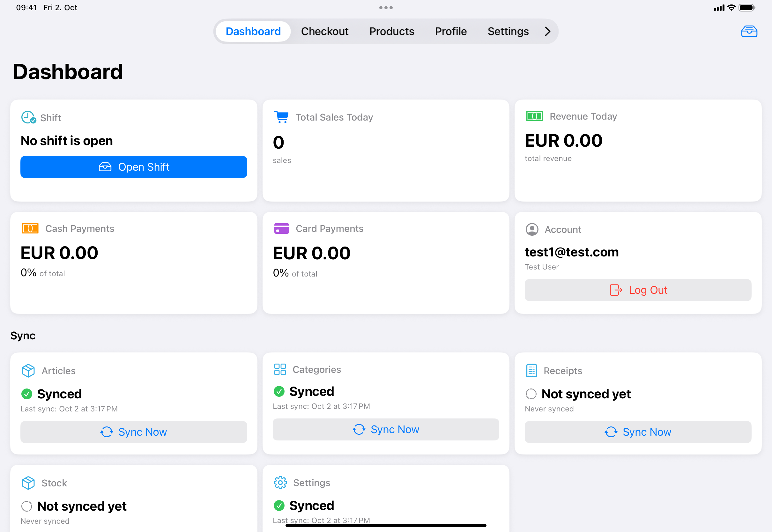The height and width of the screenshot is (532, 772).
Task: Click the Categories grid icon
Action: click(280, 369)
